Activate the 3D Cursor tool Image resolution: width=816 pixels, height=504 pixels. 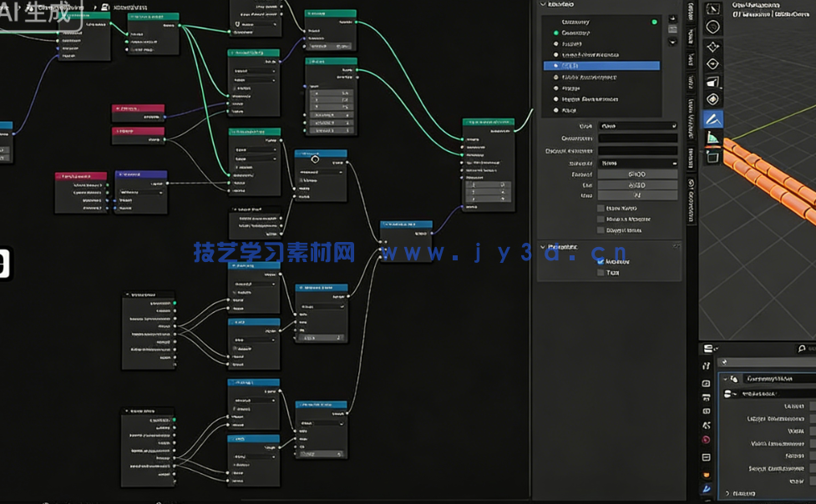coord(712,26)
